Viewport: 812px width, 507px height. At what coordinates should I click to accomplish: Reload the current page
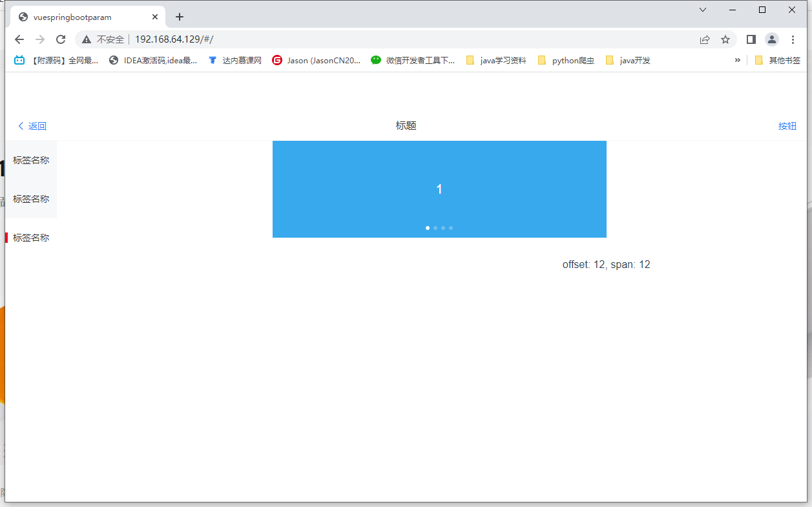pyautogui.click(x=61, y=39)
